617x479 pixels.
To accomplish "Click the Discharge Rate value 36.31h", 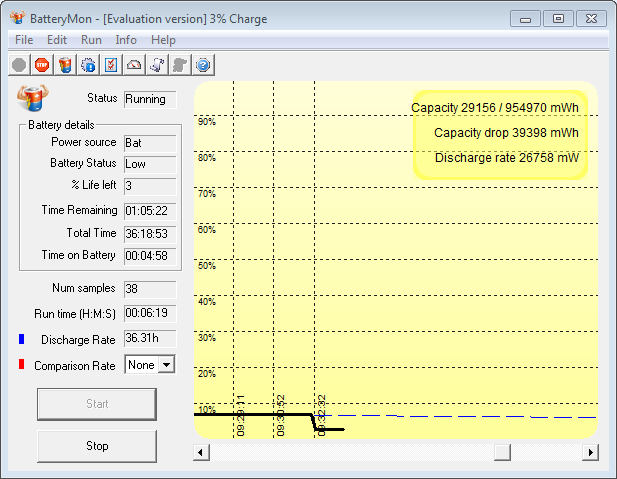I will click(150, 338).
